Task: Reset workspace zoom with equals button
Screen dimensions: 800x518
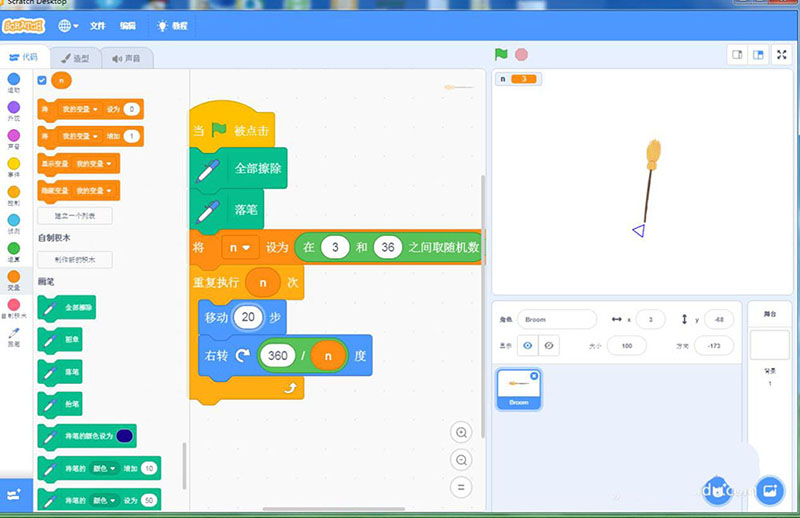Action: [x=461, y=487]
